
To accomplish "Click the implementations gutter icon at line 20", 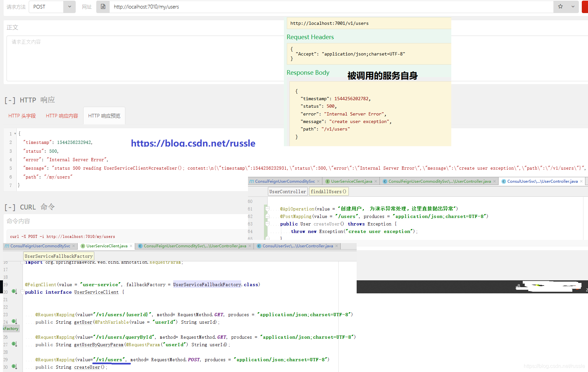I will coord(14,291).
